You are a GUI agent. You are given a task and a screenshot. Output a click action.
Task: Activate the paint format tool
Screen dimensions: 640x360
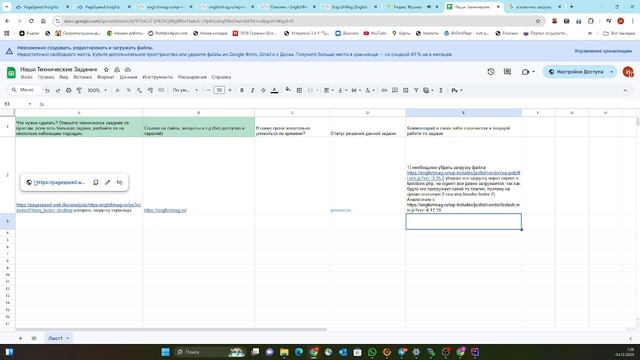79,90
